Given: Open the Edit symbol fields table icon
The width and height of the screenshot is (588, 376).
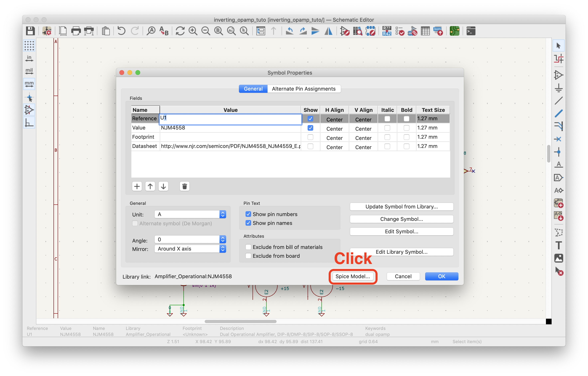Looking at the screenshot, I should pos(425,31).
